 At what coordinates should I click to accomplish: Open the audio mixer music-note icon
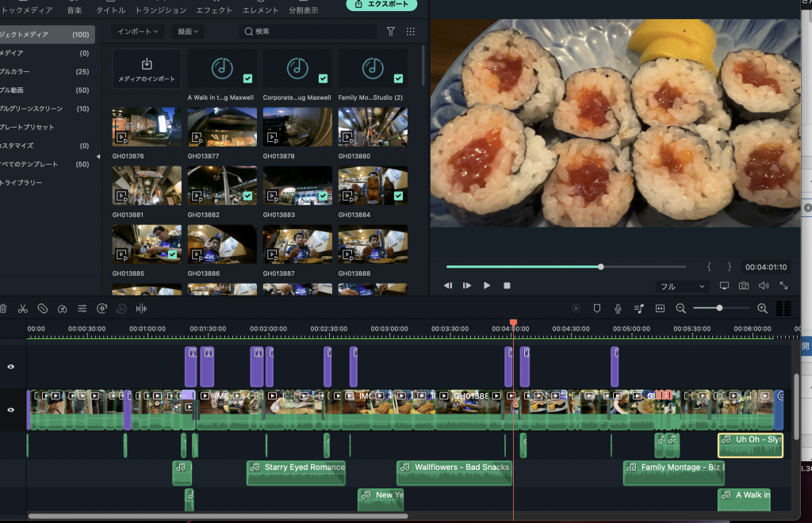pyautogui.click(x=639, y=308)
